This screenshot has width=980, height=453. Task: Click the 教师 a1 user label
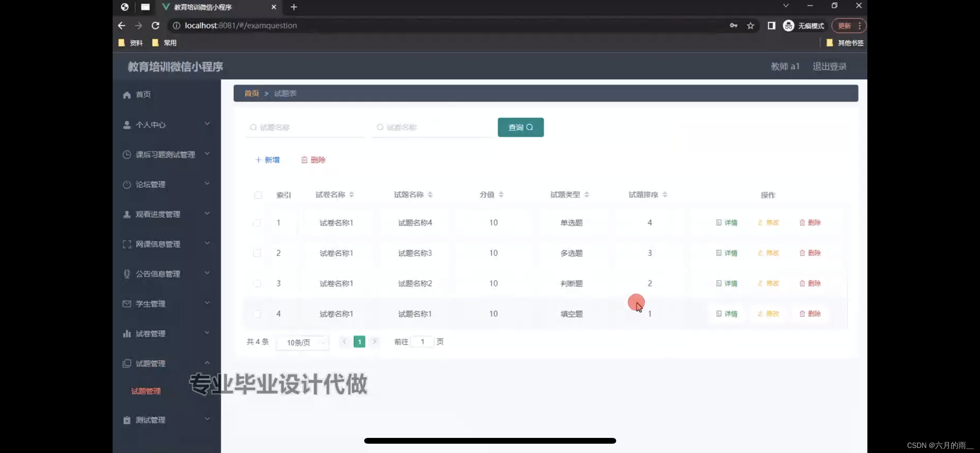click(x=785, y=67)
